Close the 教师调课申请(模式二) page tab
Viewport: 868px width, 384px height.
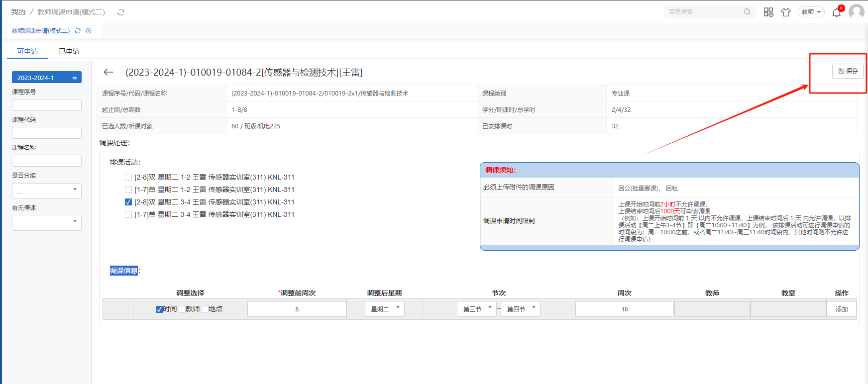(x=89, y=31)
